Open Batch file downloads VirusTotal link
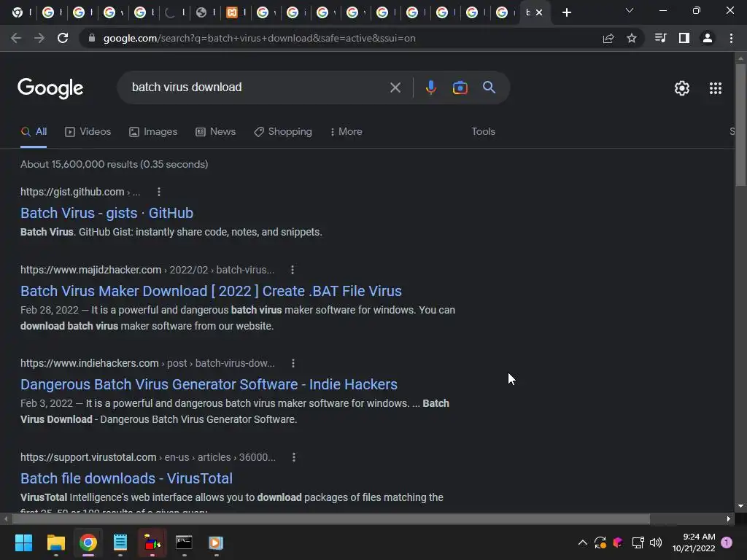This screenshot has height=560, width=747. [x=126, y=478]
